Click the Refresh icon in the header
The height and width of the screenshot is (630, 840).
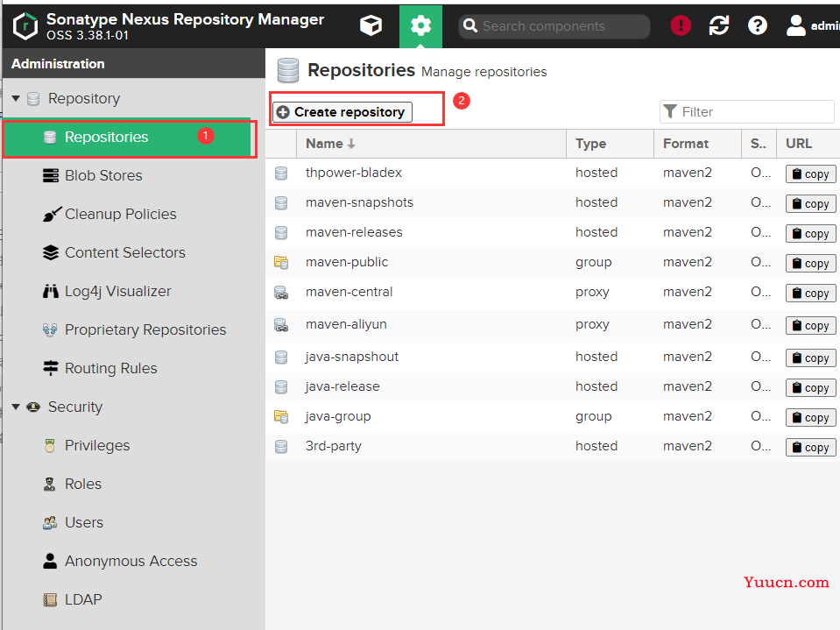tap(719, 25)
